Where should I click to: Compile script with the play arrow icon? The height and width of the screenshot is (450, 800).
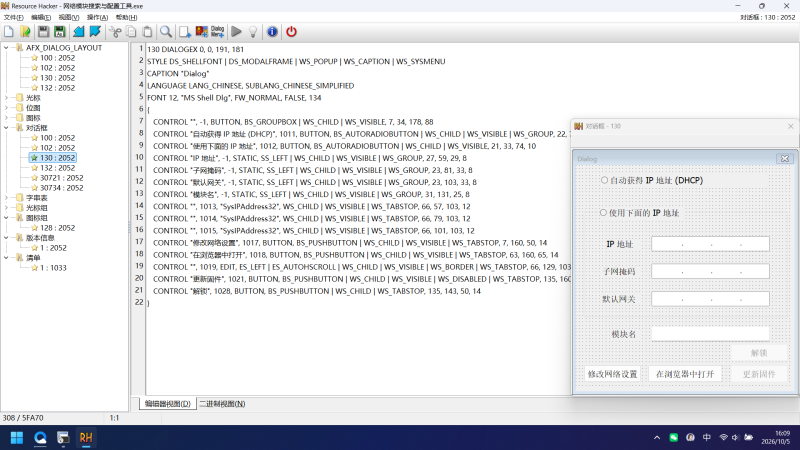pyautogui.click(x=236, y=32)
